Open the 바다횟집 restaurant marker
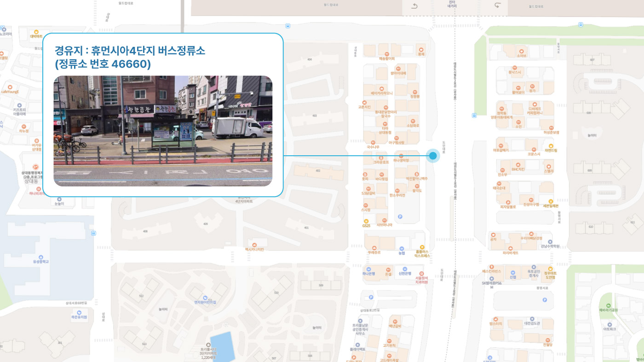This screenshot has width=644, height=362. coord(381,174)
